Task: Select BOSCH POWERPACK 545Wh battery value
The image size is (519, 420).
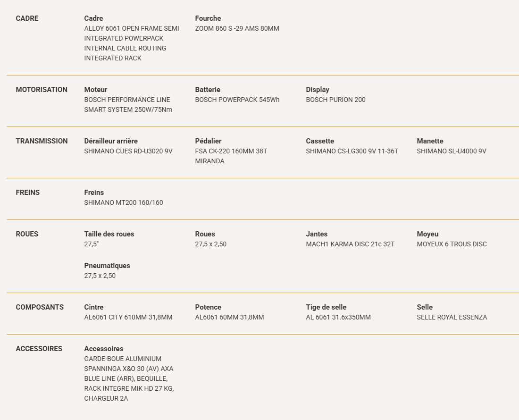Action: pos(237,100)
